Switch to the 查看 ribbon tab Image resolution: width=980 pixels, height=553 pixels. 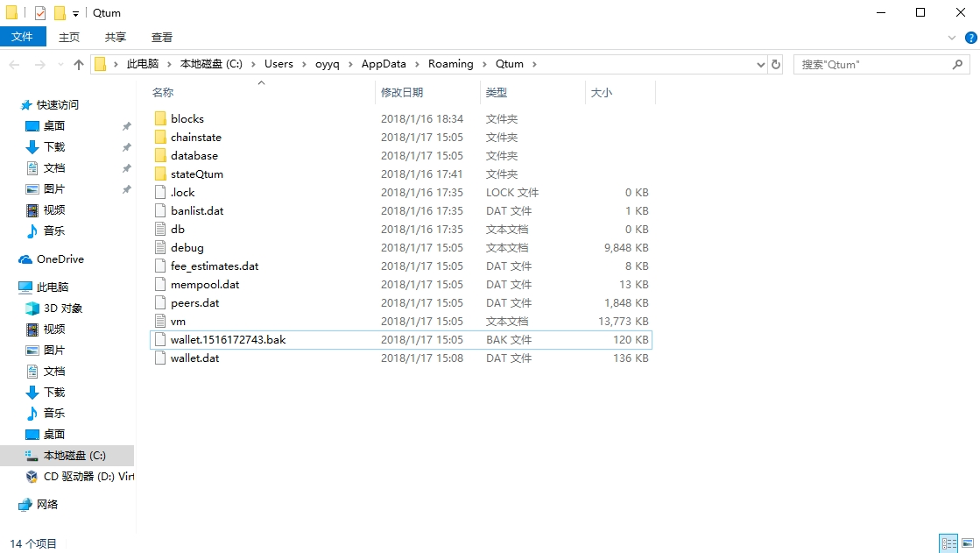pyautogui.click(x=162, y=37)
